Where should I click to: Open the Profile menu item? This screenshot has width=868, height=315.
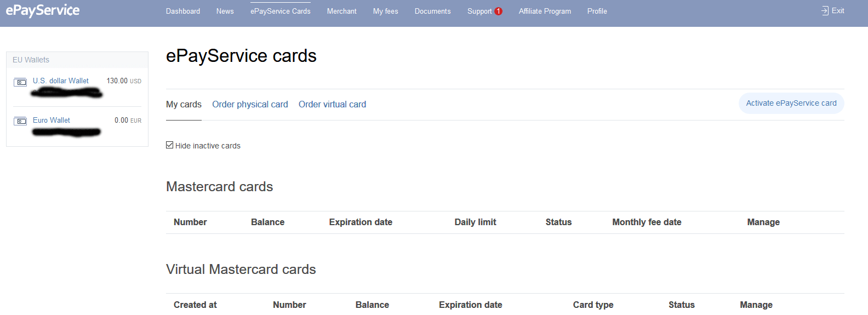[x=597, y=11]
